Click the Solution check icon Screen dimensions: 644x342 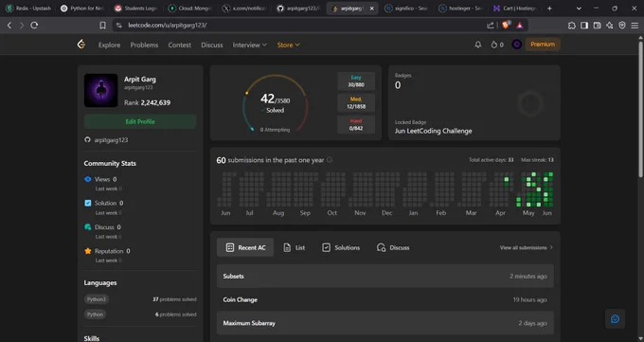tap(87, 203)
